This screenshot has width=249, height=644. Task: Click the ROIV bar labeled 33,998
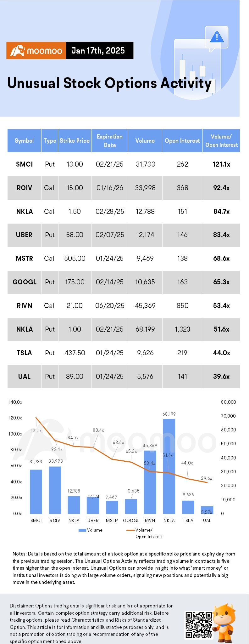pos(55,490)
